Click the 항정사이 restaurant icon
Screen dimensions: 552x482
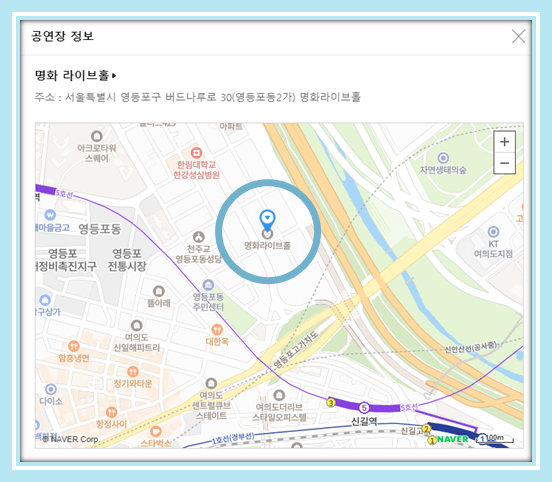[111, 412]
